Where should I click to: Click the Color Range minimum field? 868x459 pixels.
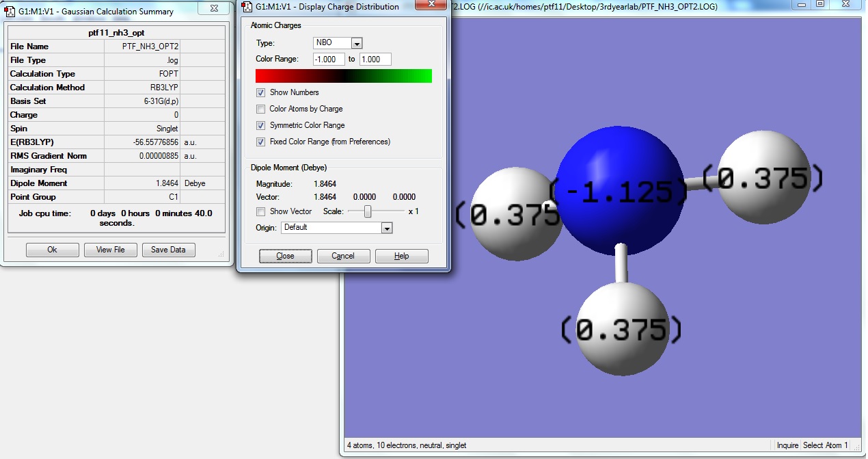329,60
